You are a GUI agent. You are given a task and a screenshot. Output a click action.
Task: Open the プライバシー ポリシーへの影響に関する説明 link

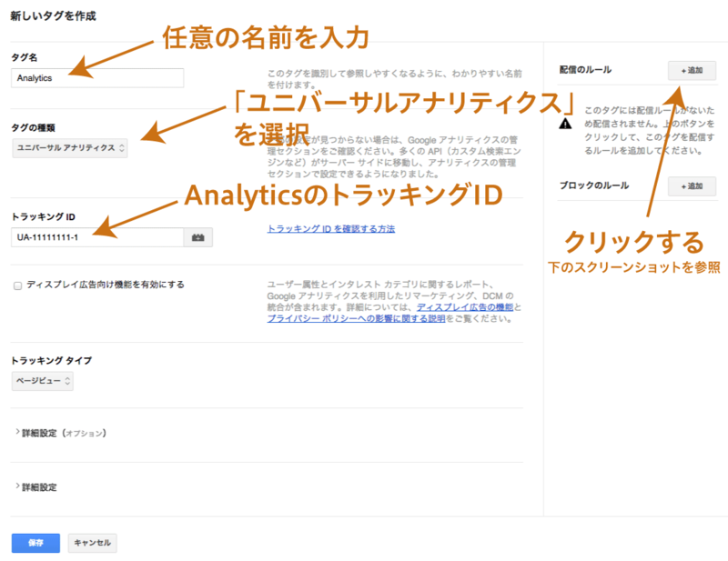pos(356,319)
